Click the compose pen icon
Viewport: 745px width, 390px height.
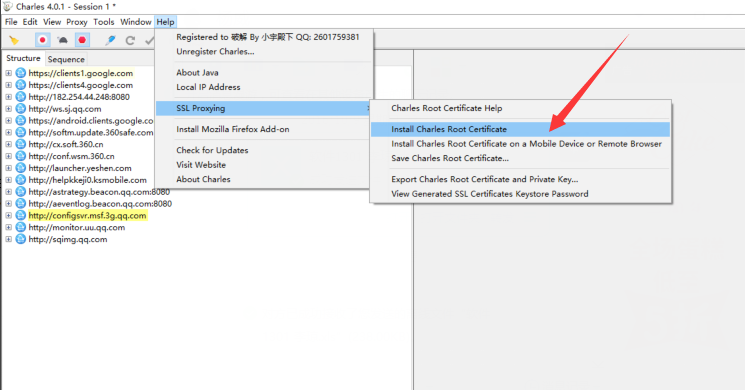tap(110, 40)
